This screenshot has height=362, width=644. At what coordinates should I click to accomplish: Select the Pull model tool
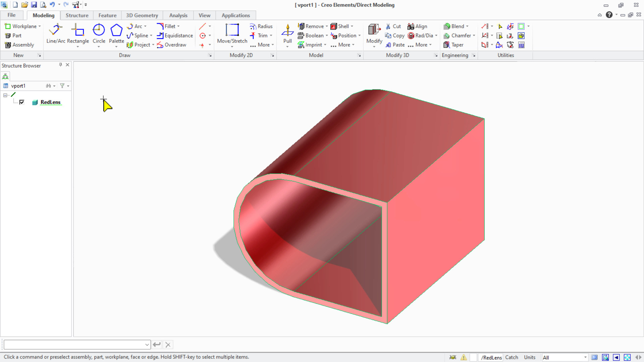pos(287,34)
